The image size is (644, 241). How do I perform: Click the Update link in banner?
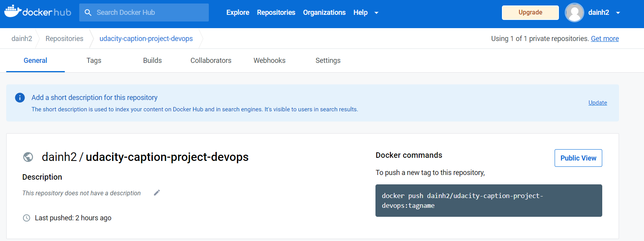(x=598, y=103)
